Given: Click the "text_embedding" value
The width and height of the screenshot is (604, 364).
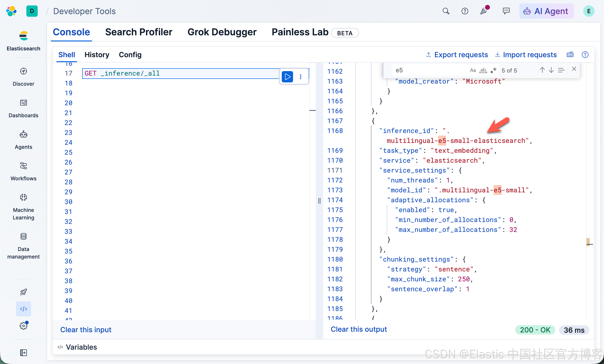Looking at the screenshot, I should point(462,150).
